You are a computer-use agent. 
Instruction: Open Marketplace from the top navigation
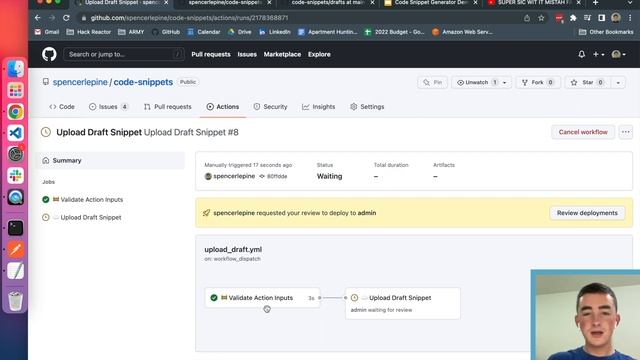tap(282, 54)
